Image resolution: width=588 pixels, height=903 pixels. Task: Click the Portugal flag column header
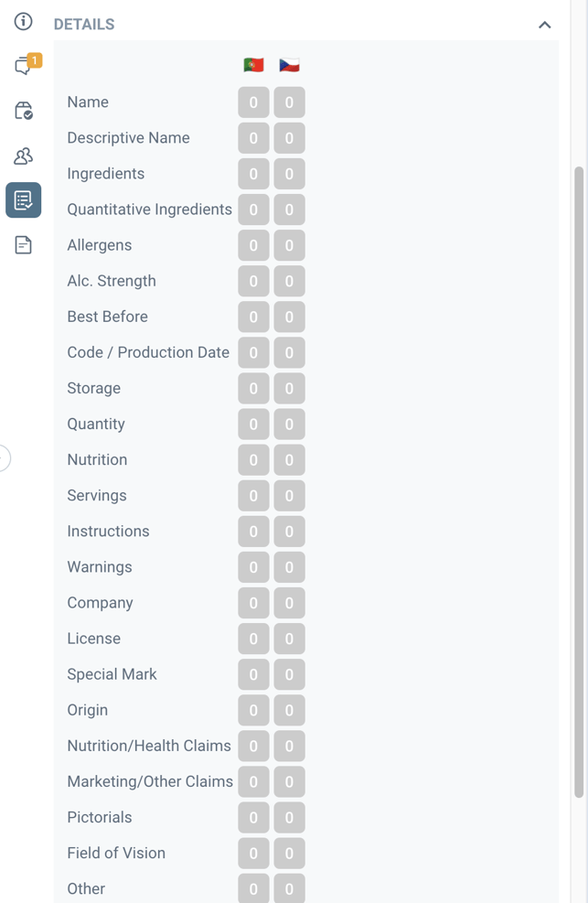[x=253, y=65]
